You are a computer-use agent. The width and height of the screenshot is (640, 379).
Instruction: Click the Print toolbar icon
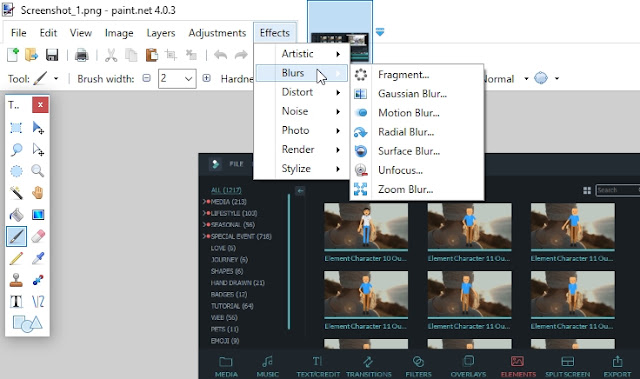tap(82, 55)
